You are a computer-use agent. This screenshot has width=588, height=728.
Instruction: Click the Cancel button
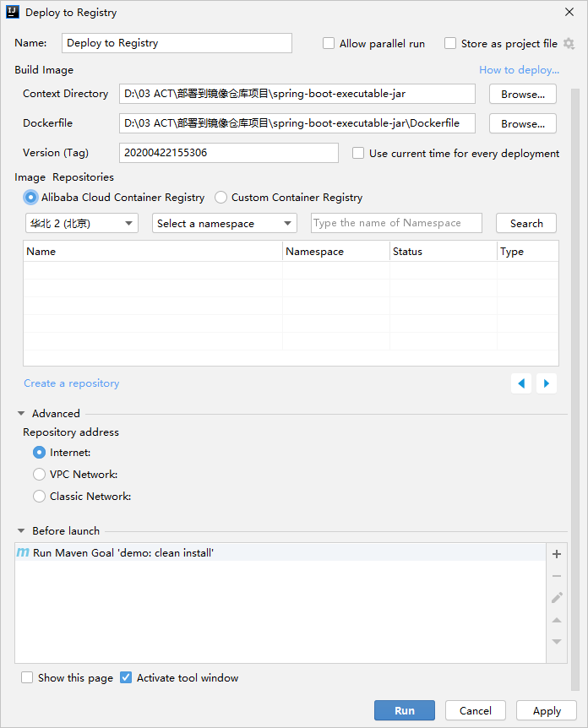coord(475,710)
